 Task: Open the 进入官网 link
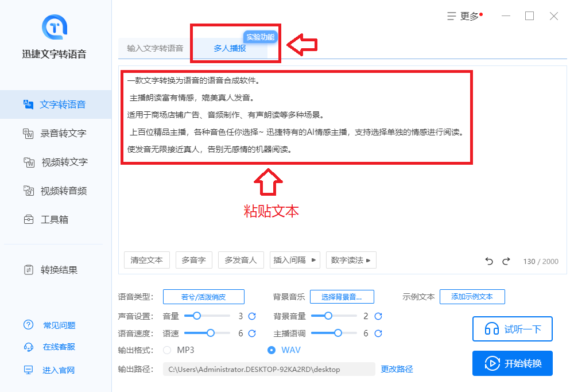pos(59,370)
